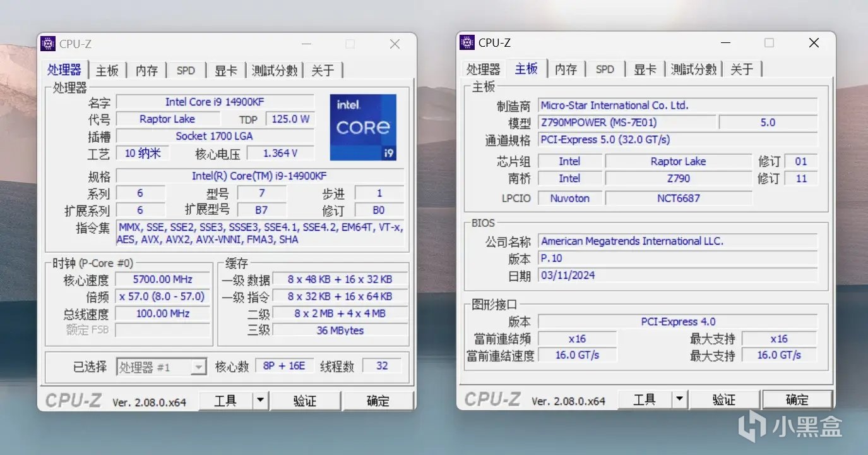Click the empty 额定 FSB field
Viewport: 868px width, 455px height.
[163, 331]
